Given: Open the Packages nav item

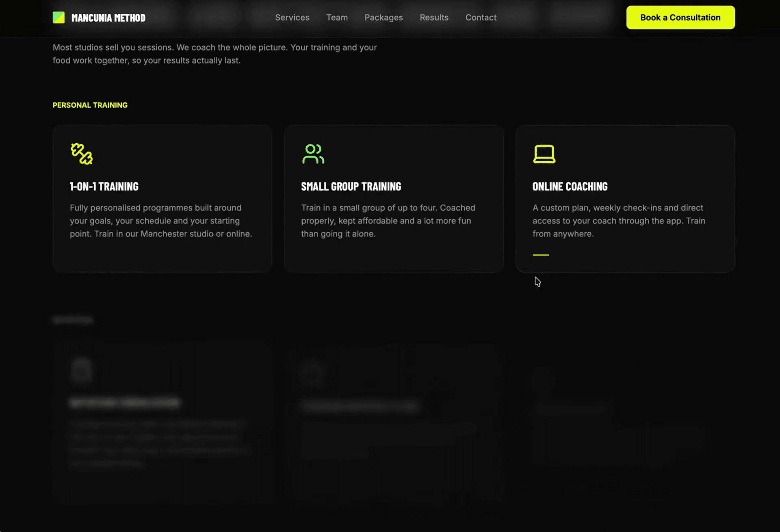Looking at the screenshot, I should click(383, 17).
